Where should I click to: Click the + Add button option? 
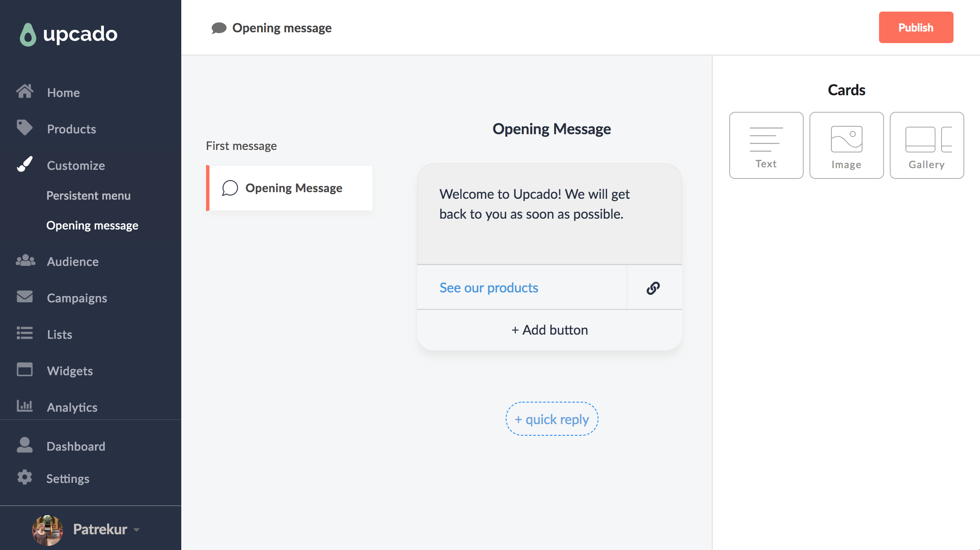coord(550,330)
